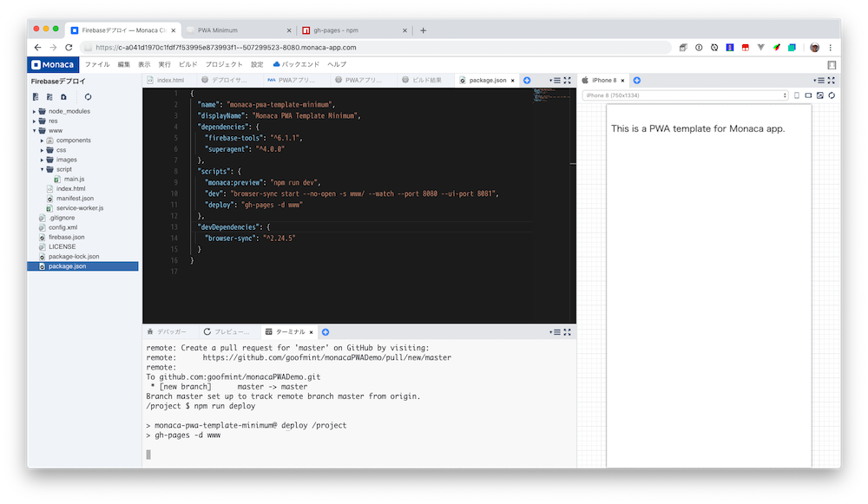Viewport: 868px width, 504px height.
Task: Open the terminal pane options menu
Action: [x=556, y=332]
